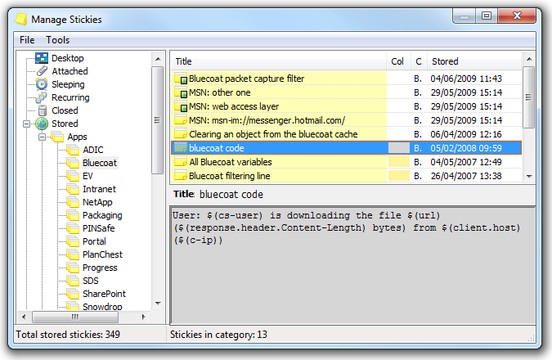This screenshot has height=360, width=552.
Task: Collapse the Apps folder node
Action: click(x=42, y=137)
